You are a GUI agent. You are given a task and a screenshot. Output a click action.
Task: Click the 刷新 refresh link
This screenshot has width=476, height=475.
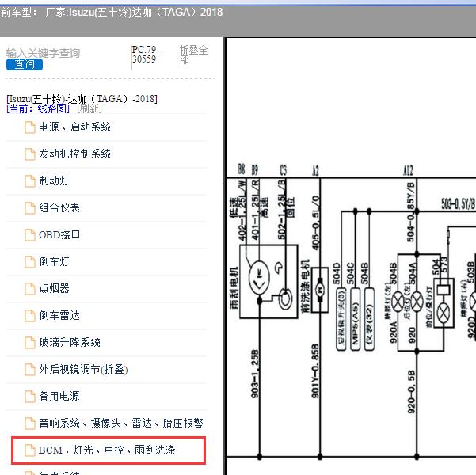pos(89,108)
